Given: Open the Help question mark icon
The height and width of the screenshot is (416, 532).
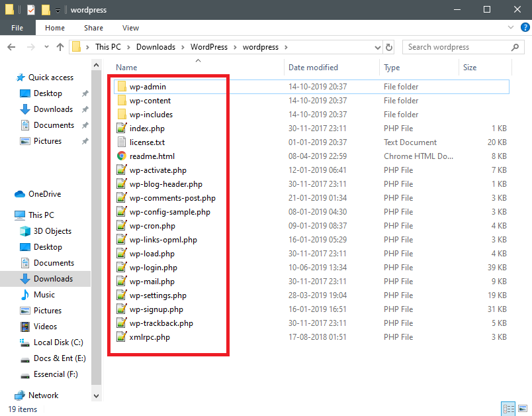Looking at the screenshot, I should pos(525,27).
